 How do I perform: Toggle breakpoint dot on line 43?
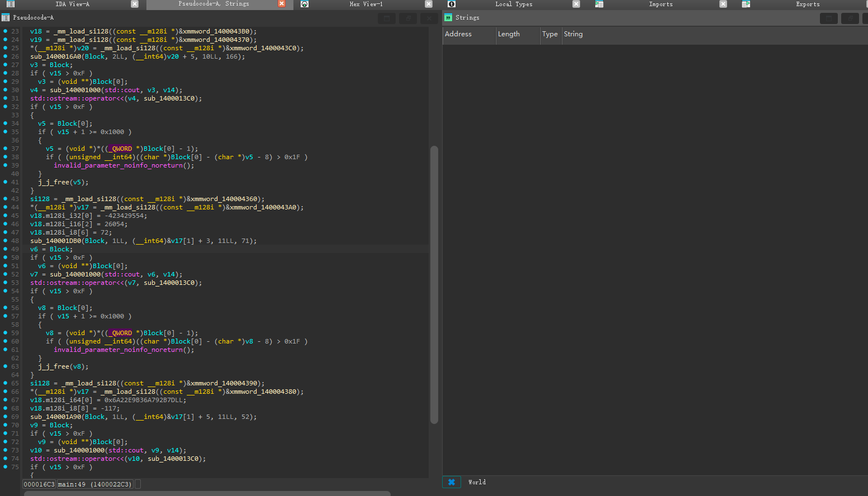tap(5, 199)
